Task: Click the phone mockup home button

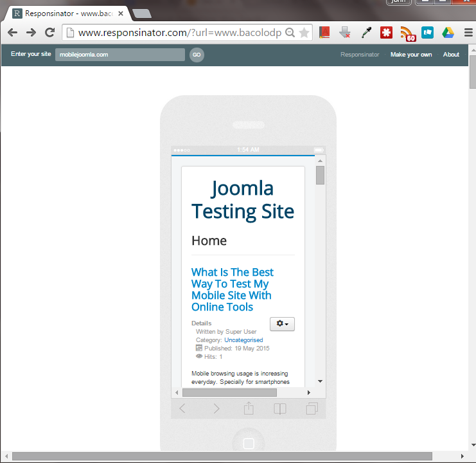Action: (249, 444)
